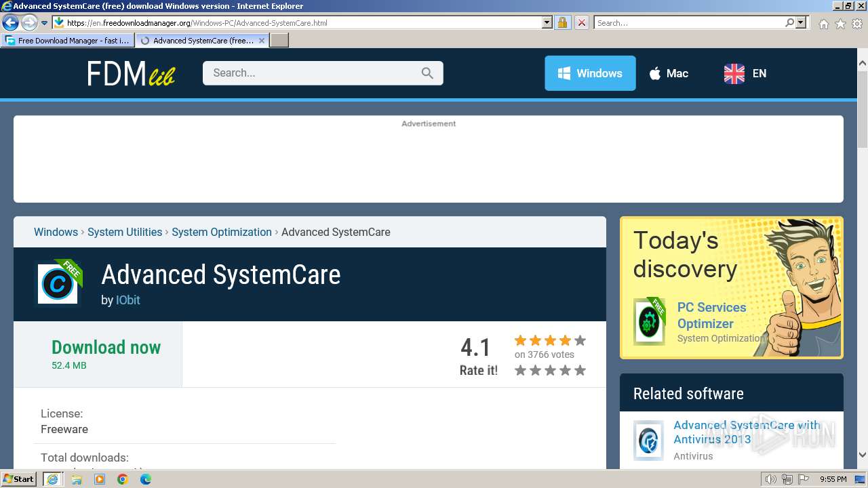Image resolution: width=868 pixels, height=488 pixels.
Task: Go back with the browser Back arrow
Action: click(10, 22)
